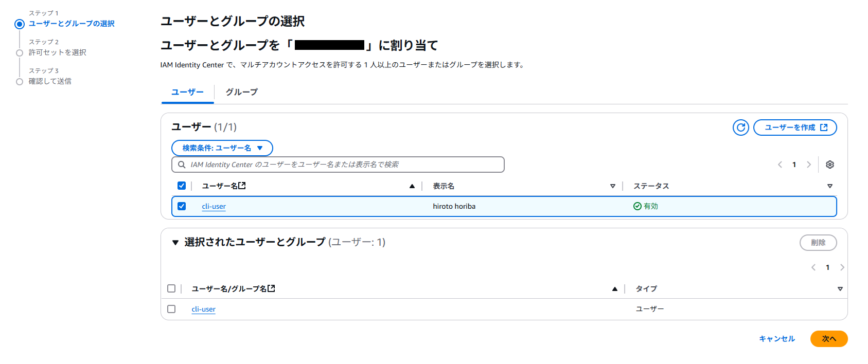Viewport: 868px width, 364px height.
Task: Check the cli-user checkbox in selected users list
Action: 171,309
